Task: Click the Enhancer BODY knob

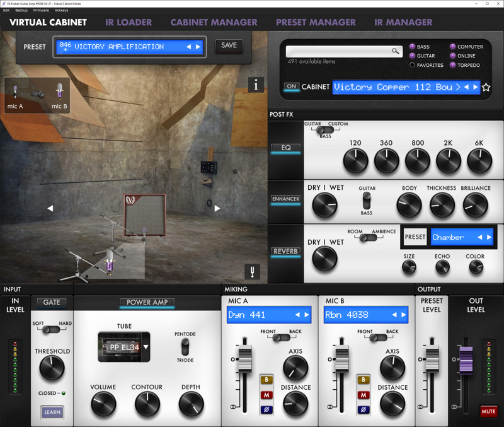Action: point(409,205)
